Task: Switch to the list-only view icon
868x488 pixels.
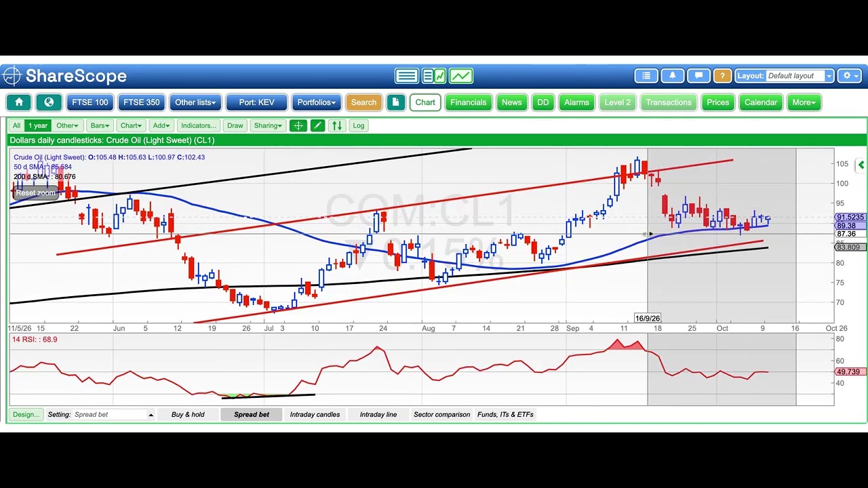Action: tap(407, 76)
